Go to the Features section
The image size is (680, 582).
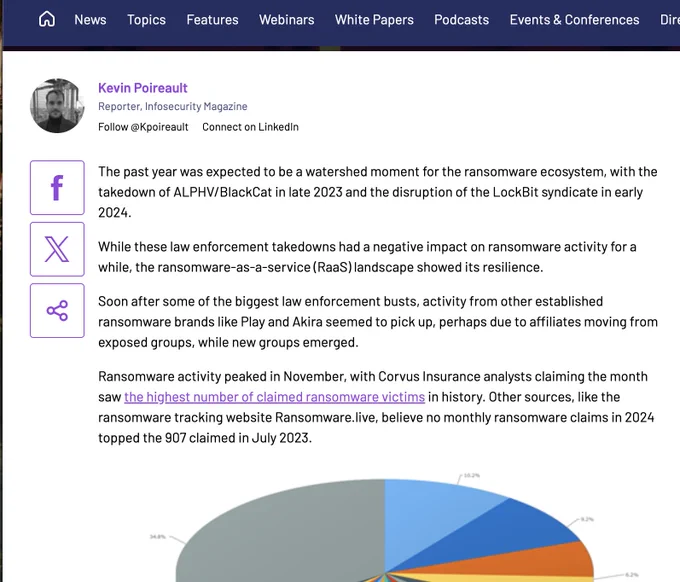[x=212, y=19]
